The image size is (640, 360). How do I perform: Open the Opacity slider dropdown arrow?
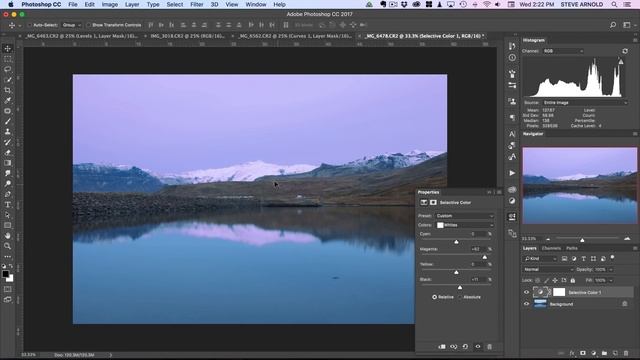(x=611, y=270)
